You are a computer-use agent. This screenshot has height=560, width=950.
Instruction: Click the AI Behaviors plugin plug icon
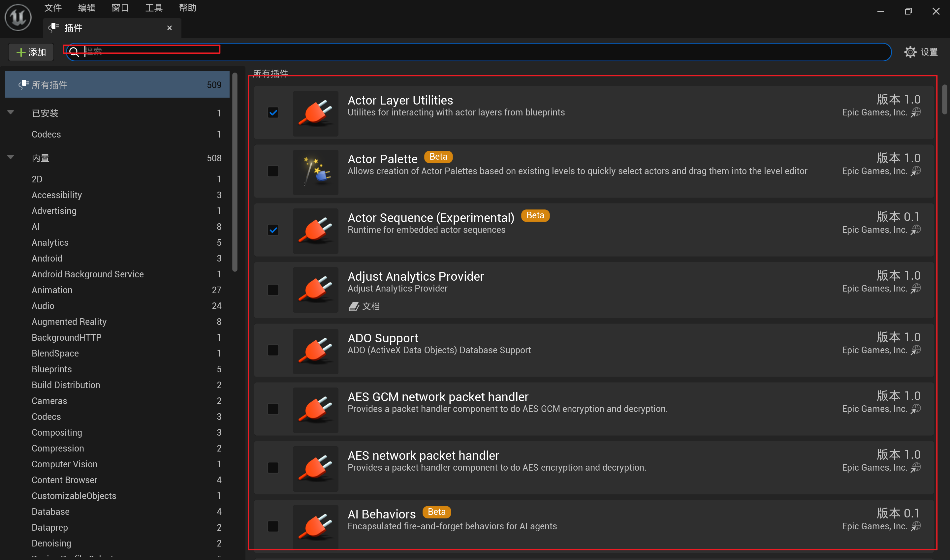coord(316,526)
